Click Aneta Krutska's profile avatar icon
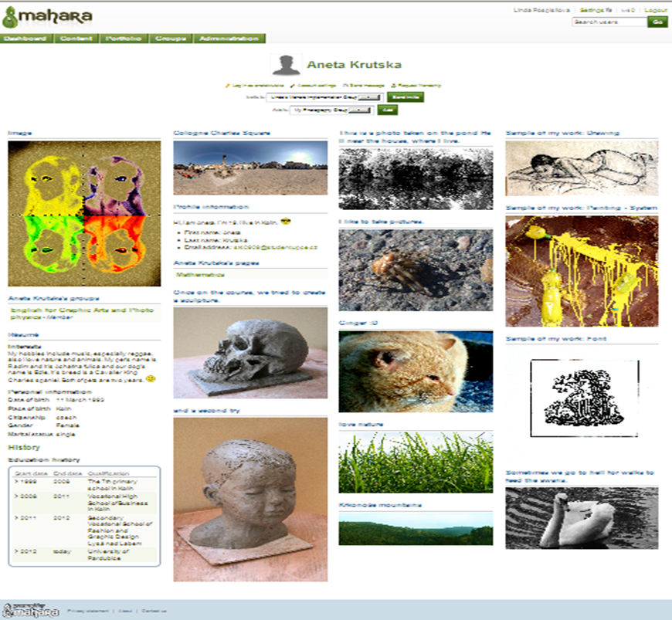Viewport: 672px width, 620px height. pyautogui.click(x=286, y=65)
